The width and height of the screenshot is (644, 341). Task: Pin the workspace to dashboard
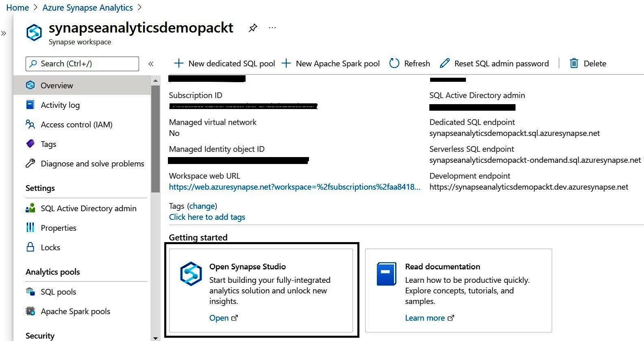pyautogui.click(x=253, y=28)
